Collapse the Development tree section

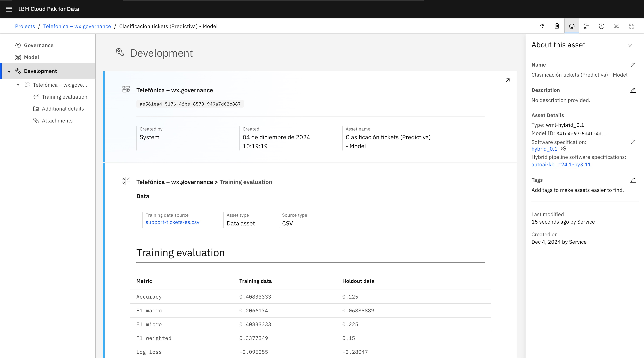[x=9, y=71]
